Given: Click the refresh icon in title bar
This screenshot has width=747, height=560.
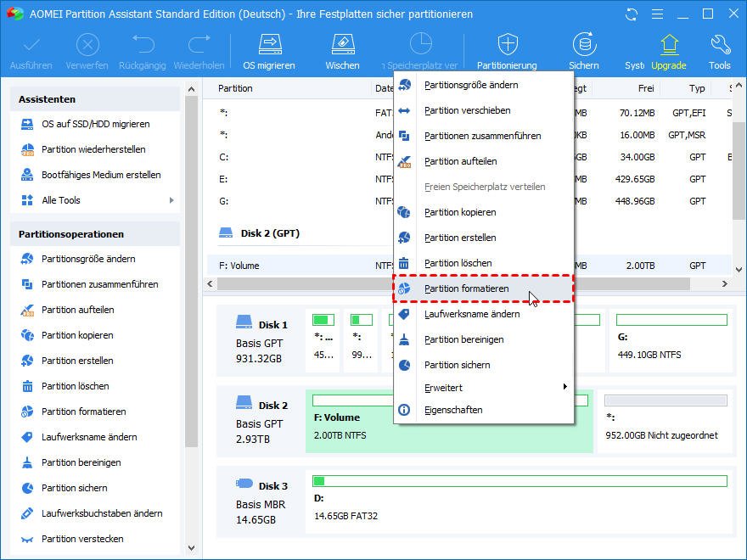Looking at the screenshot, I should click(632, 14).
